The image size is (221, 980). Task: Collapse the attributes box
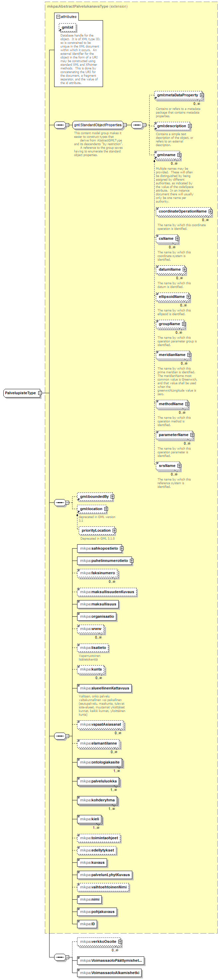(58, 17)
